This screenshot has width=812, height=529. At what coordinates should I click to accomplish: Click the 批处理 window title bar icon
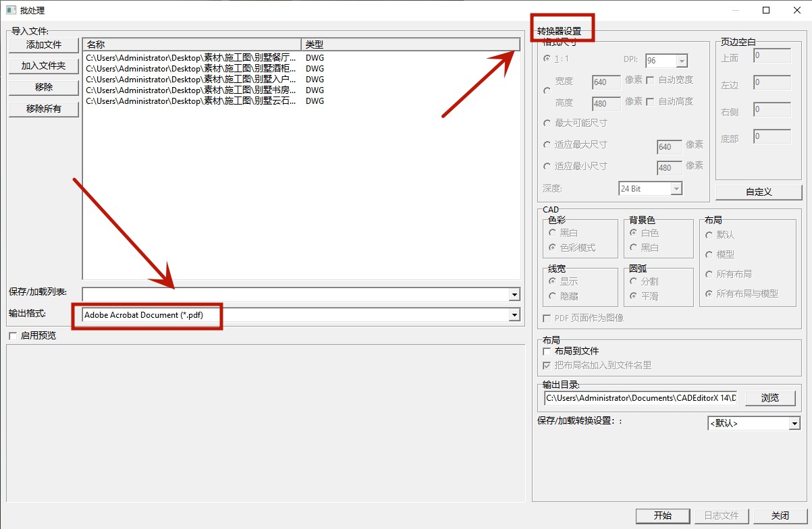point(11,10)
